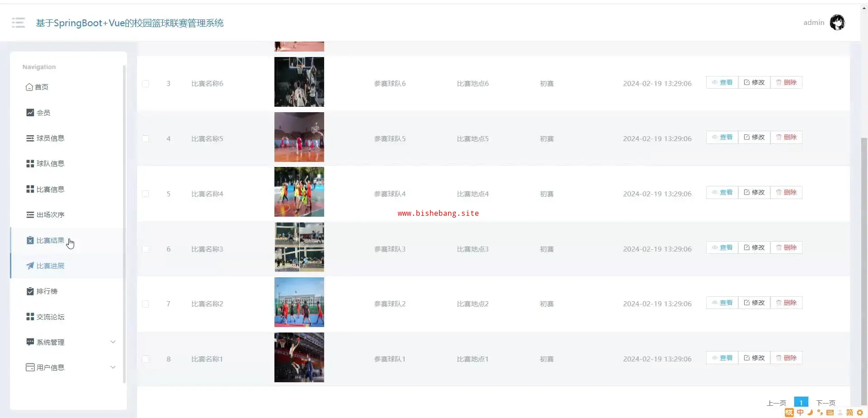Select the checkbox for row 比赛名称6
868x418 pixels.
146,84
